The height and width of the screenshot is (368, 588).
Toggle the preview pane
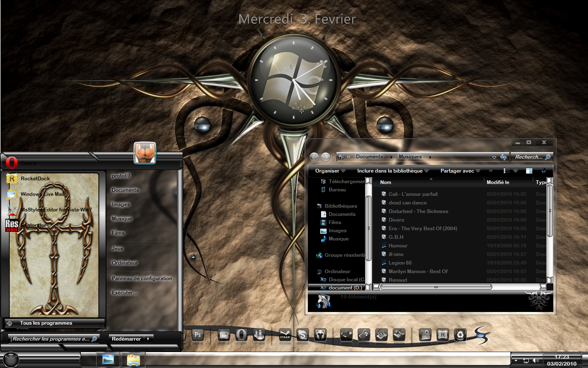click(529, 171)
